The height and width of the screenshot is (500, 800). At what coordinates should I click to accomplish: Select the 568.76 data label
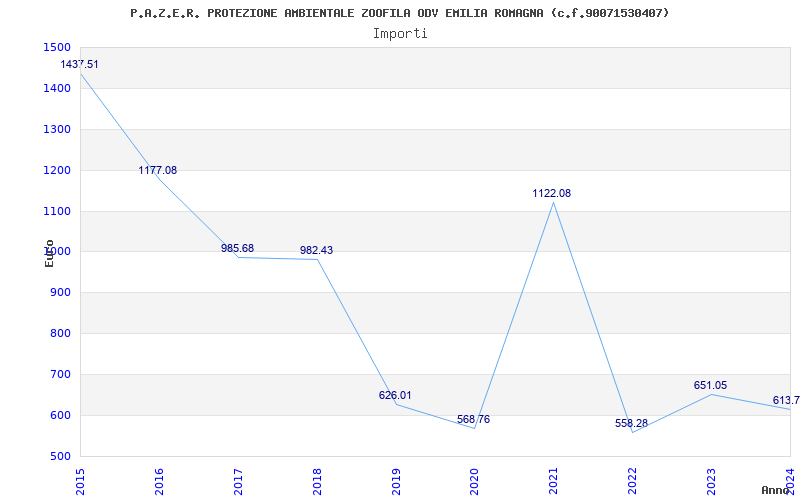[473, 419]
